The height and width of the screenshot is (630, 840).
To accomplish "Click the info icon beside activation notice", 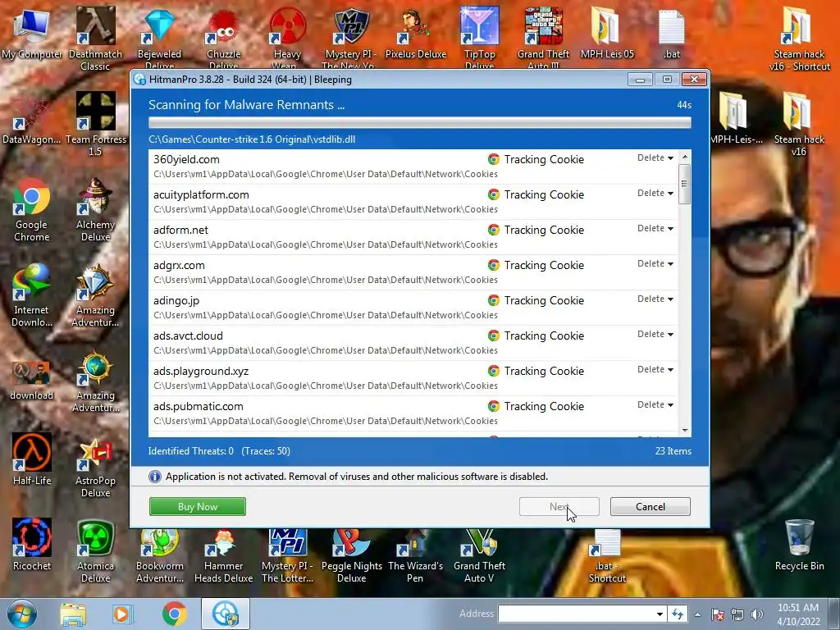I will 155,477.
